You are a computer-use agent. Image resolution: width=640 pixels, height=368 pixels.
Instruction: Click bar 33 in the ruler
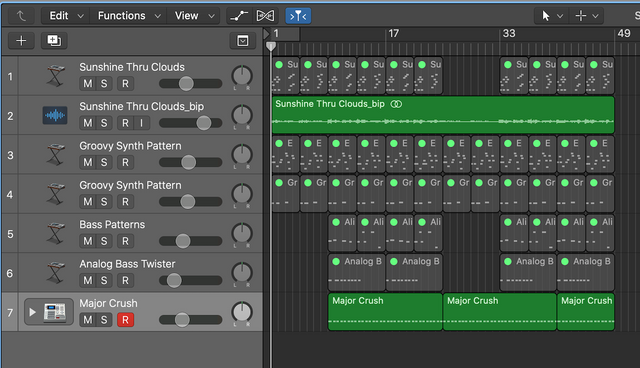pyautogui.click(x=509, y=33)
